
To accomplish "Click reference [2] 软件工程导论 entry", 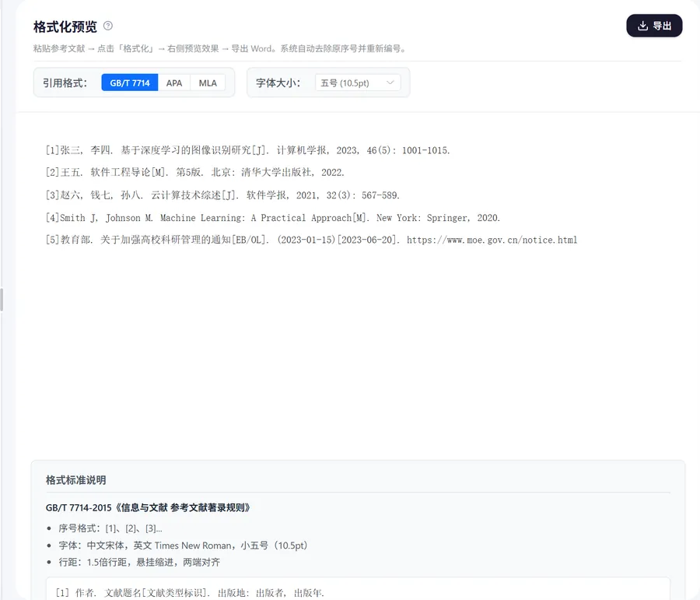I will coord(194,173).
